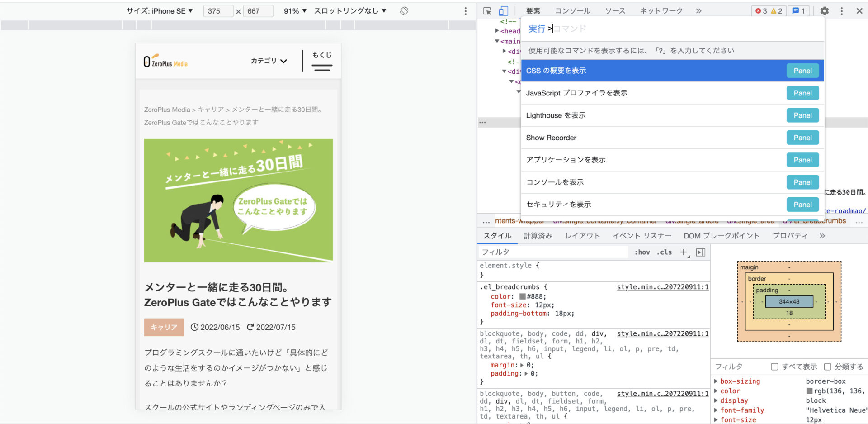The height and width of the screenshot is (424, 868).
Task: Click the rgb(136, 136 computed color swatch
Action: click(809, 391)
